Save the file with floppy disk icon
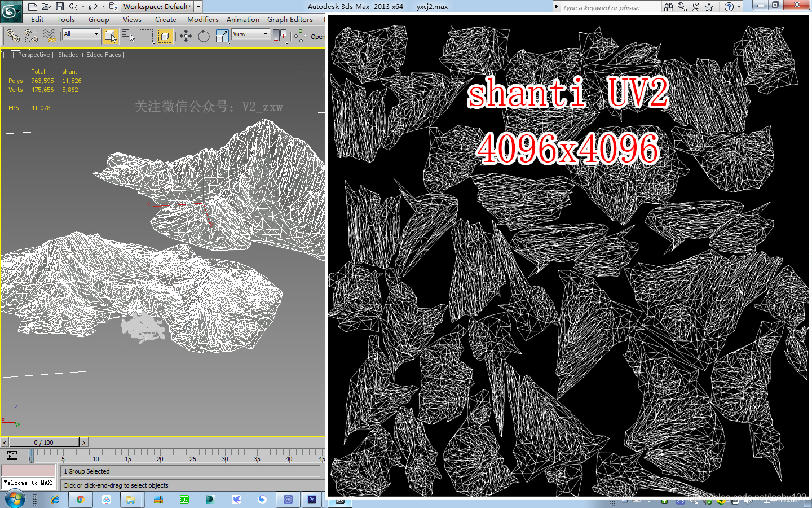812x508 pixels. coord(59,7)
